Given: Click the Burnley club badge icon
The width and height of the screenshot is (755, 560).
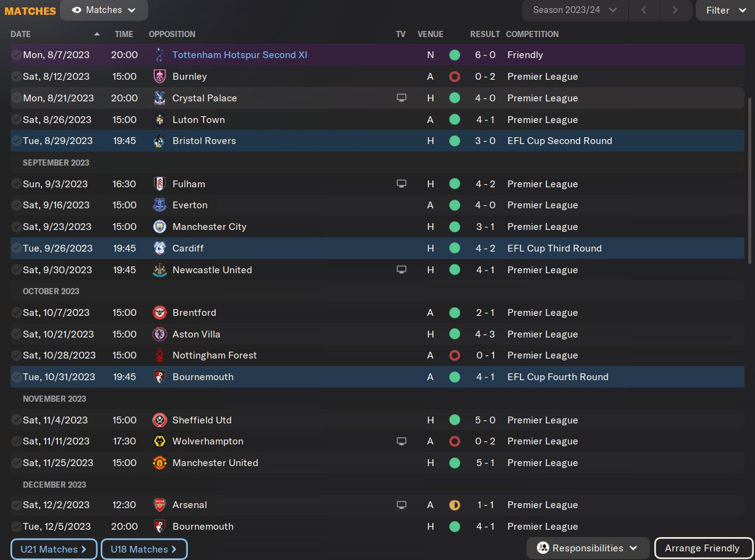Looking at the screenshot, I should tap(159, 77).
